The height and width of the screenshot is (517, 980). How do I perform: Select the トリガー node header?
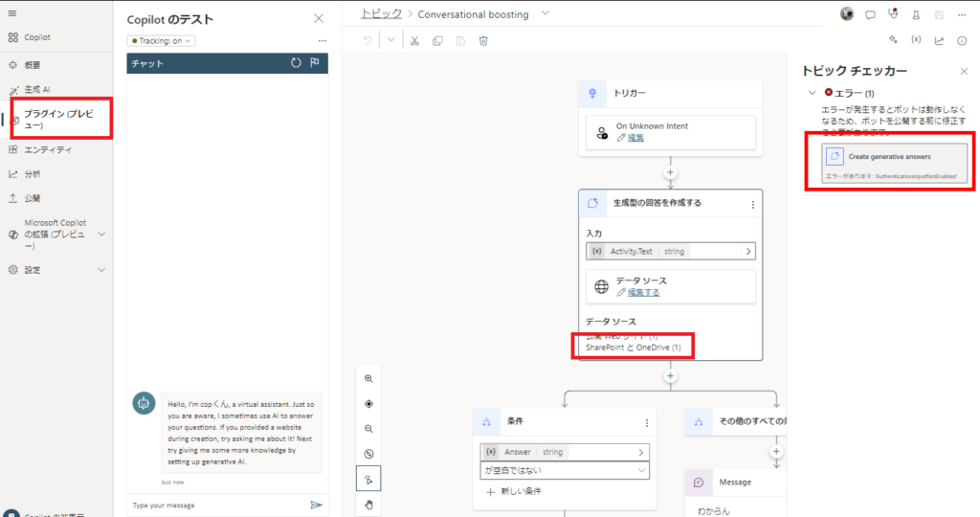[x=670, y=93]
